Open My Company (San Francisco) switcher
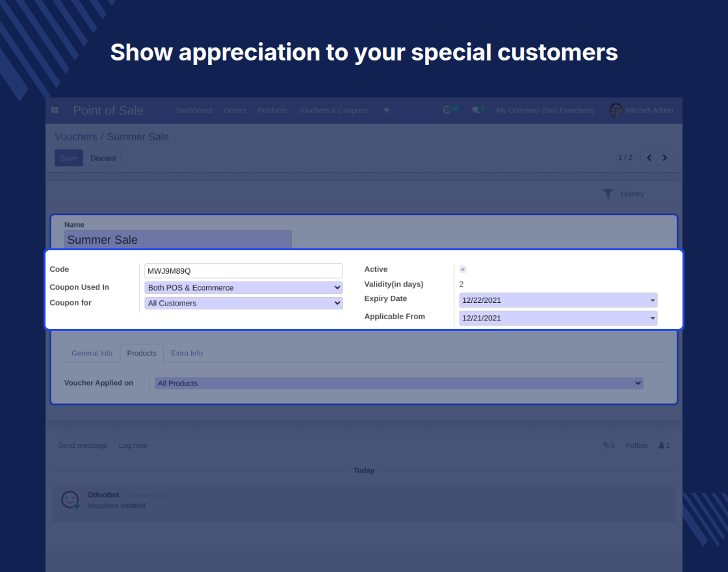 tap(545, 110)
